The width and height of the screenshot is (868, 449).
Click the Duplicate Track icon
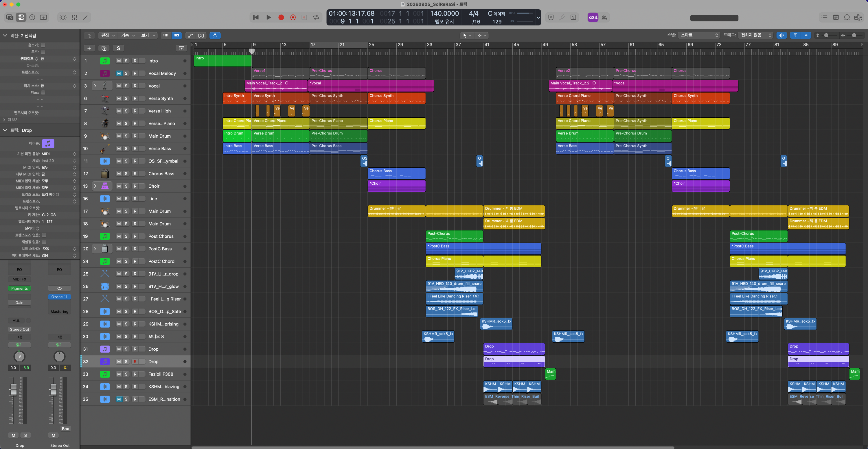point(104,49)
